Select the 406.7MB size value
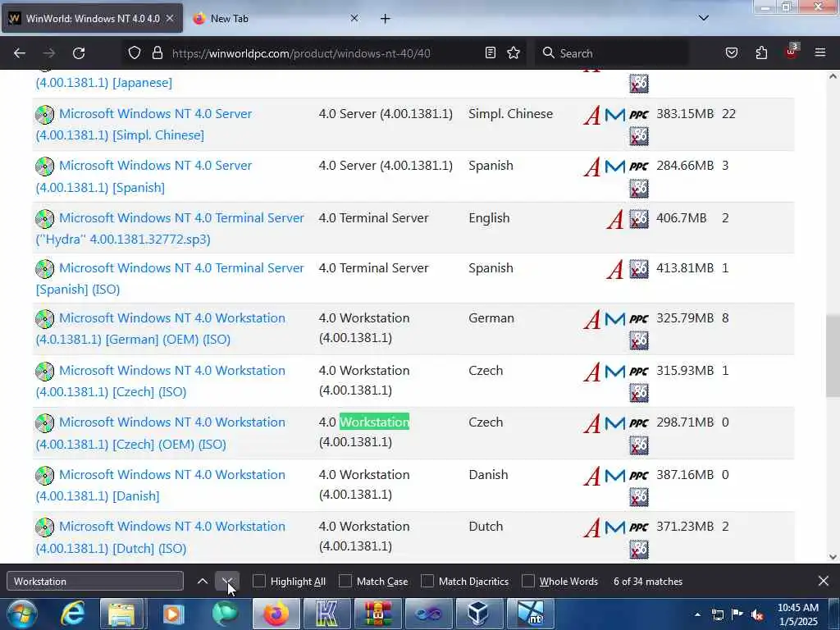Screen dimensions: 840x630 [682, 218]
